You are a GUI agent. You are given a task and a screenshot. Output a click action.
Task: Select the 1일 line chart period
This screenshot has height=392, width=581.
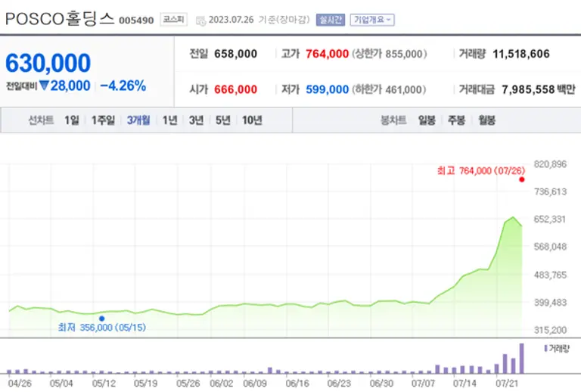[71, 120]
